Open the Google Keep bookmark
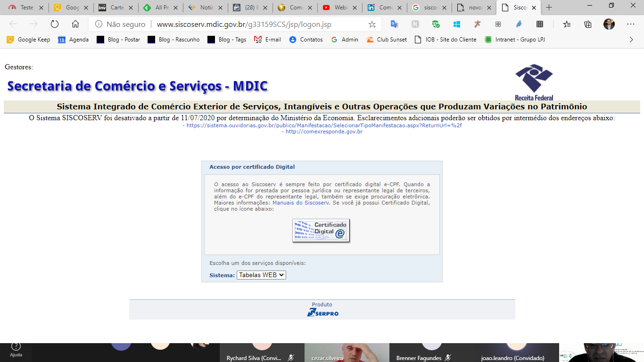The height and width of the screenshot is (362, 644). (28, 40)
